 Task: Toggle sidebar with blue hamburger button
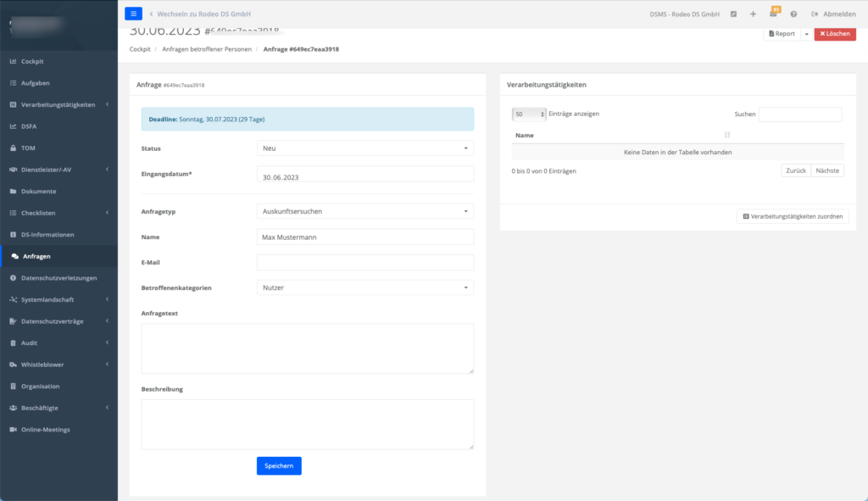pos(134,14)
